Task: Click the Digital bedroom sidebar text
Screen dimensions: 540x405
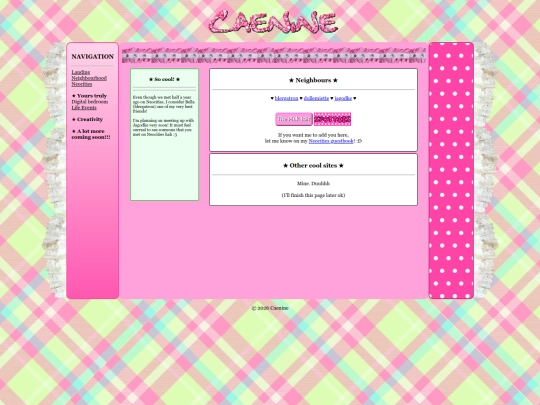Action: pyautogui.click(x=90, y=102)
